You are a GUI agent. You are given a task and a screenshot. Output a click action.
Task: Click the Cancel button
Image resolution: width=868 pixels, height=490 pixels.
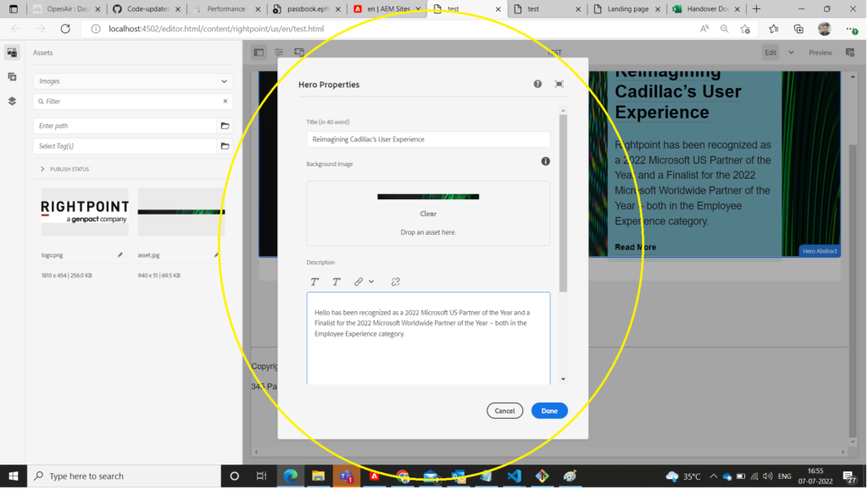point(504,411)
